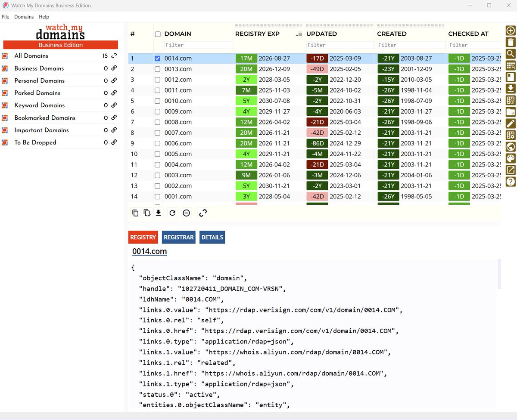Select Business Domains category

click(39, 68)
